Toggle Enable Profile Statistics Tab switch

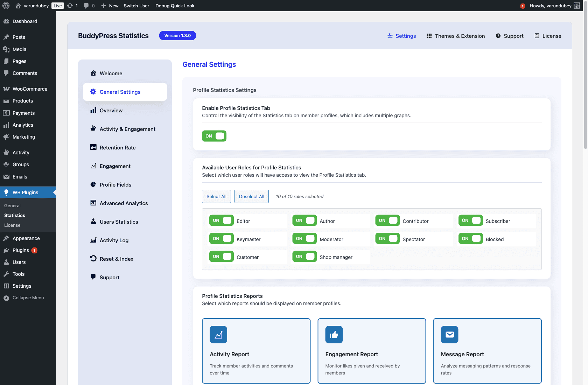tap(214, 136)
